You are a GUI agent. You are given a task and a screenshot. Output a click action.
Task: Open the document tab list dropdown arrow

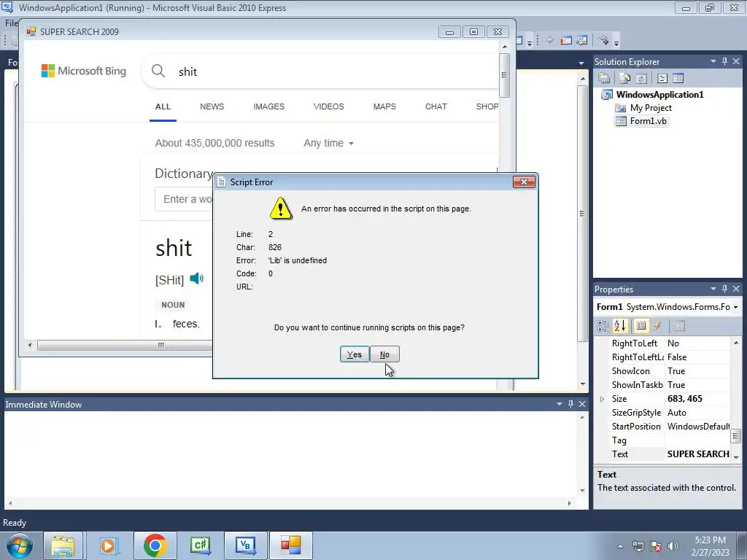[581, 63]
